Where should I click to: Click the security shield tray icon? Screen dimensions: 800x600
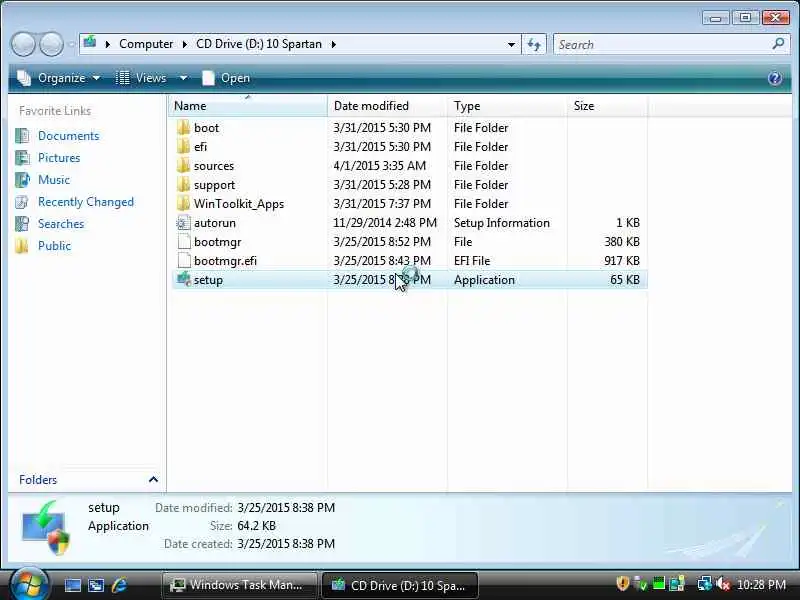(622, 584)
